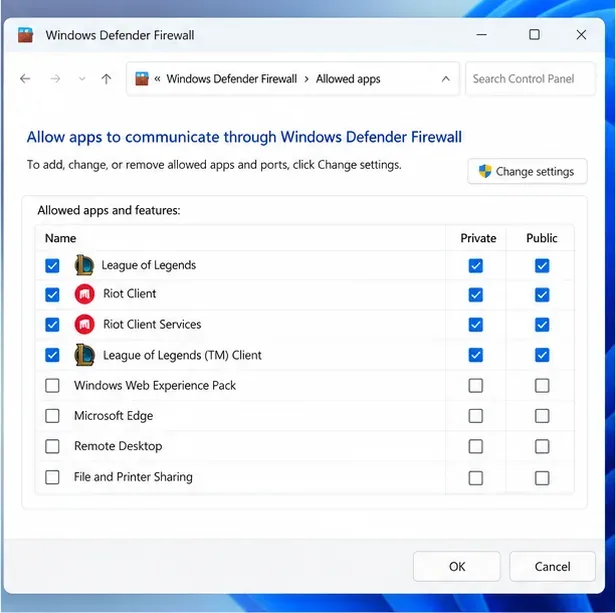Click the Change settings button

coord(527,171)
